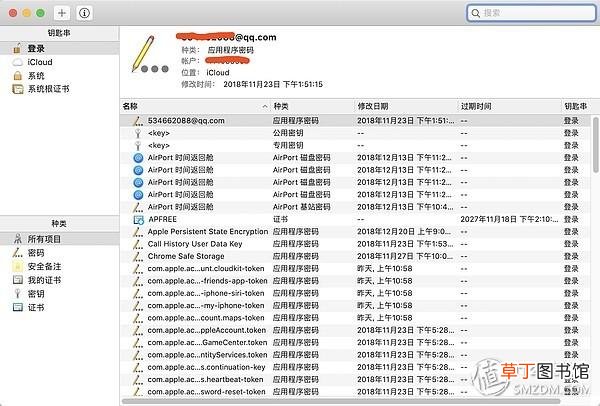Viewport: 600px width, 406px height.
Task: Select the <key> 专用密钥 row
Action: tap(356, 145)
